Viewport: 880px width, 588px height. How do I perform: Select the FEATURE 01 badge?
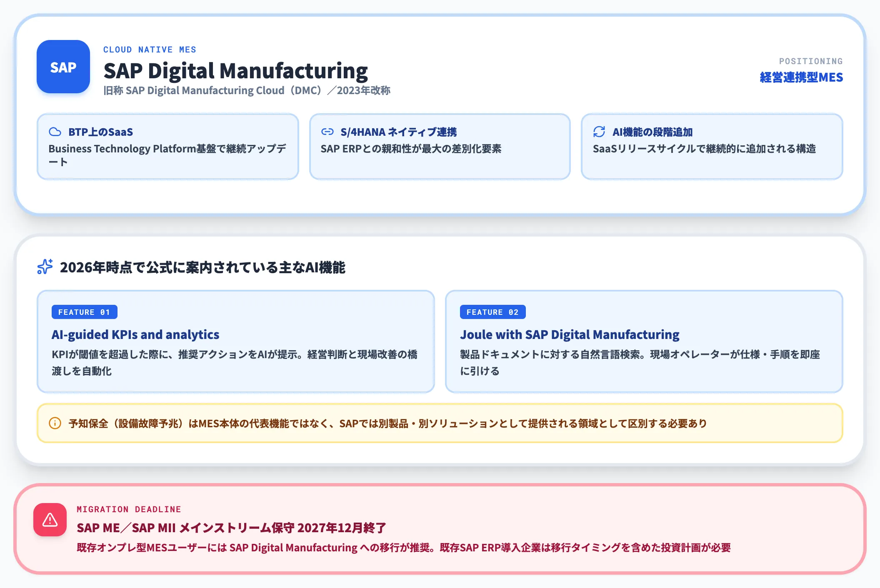(x=84, y=311)
